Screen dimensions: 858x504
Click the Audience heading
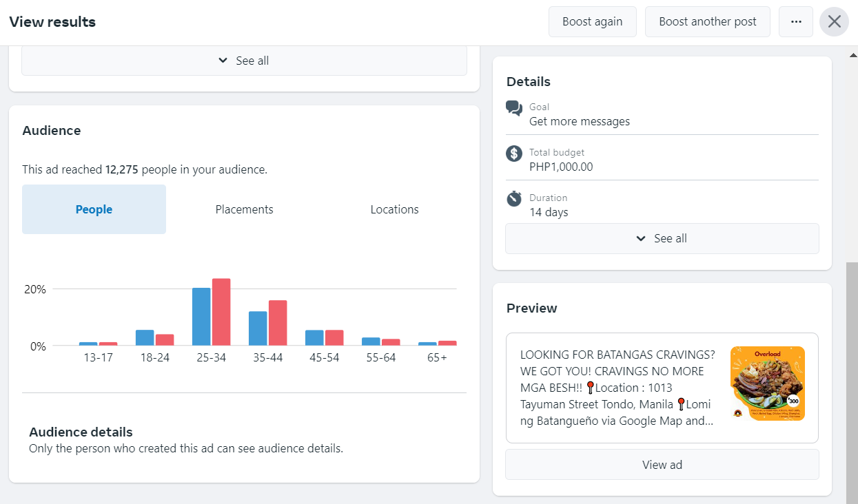click(x=52, y=131)
